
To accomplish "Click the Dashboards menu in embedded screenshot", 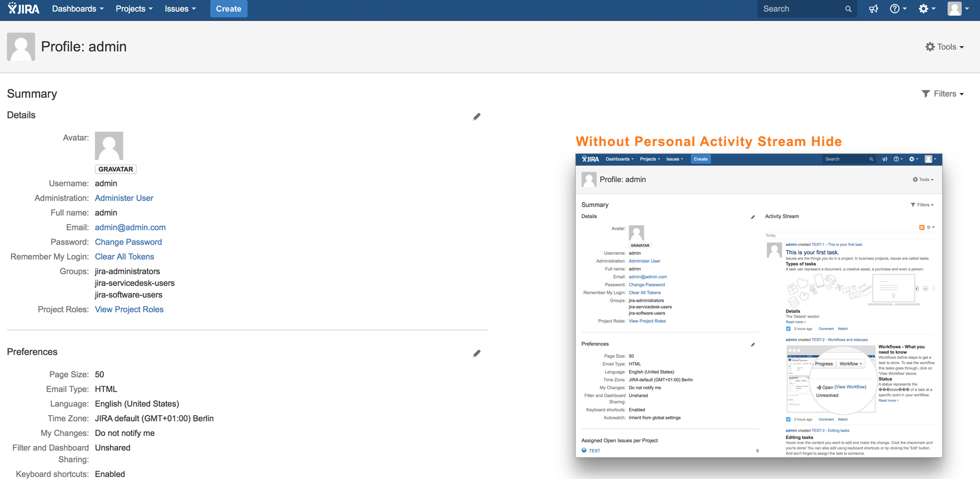I will click(619, 159).
